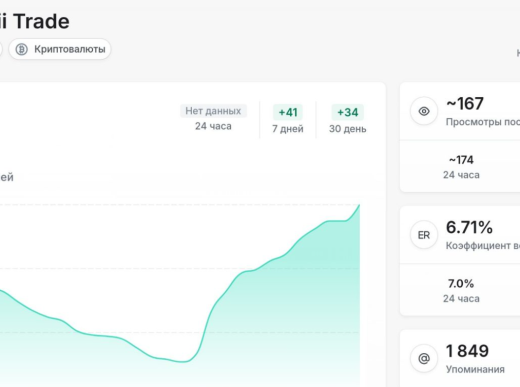Viewport: 520px width, 387px height.
Task: Click the bitcoin icon in Криптовалюты tag
Action: [x=22, y=49]
